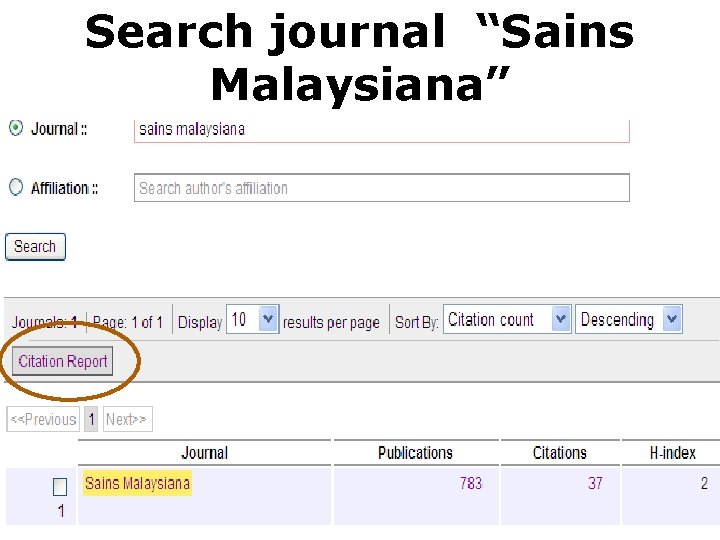Tick the checkbox for Sains Malaysiana row

(60, 487)
